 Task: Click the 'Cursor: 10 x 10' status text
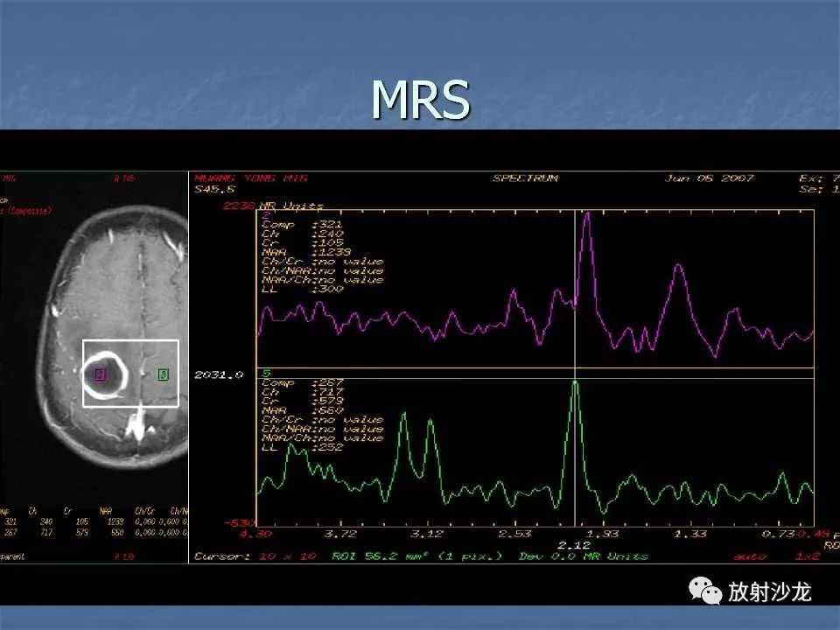point(255,556)
